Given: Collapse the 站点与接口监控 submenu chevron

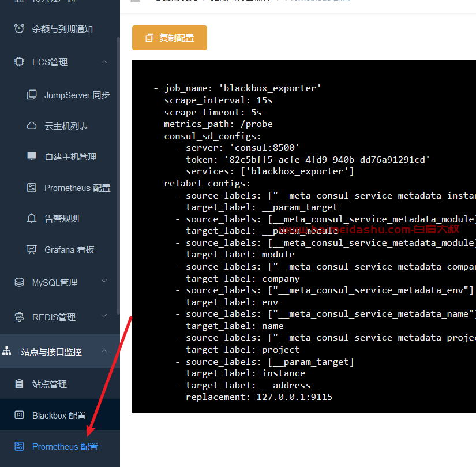Looking at the screenshot, I should (x=104, y=351).
